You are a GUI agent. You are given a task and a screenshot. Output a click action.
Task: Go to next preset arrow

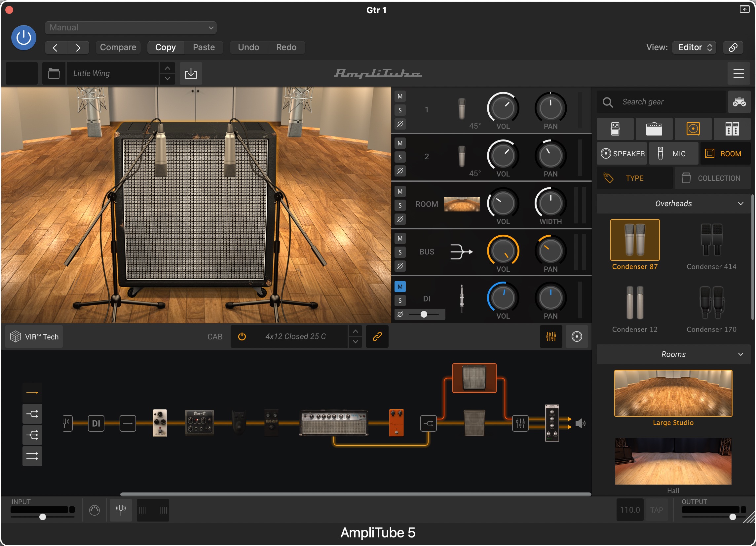(x=78, y=48)
